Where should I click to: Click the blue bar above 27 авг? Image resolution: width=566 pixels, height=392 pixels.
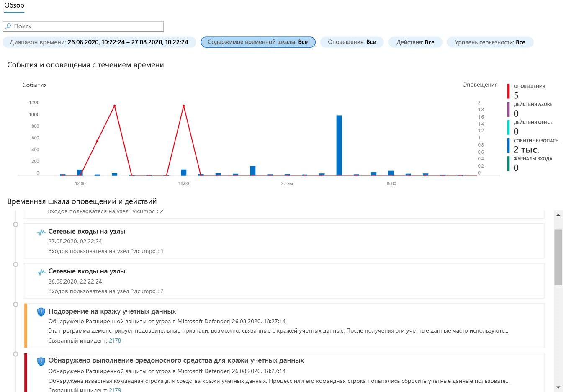coord(287,175)
